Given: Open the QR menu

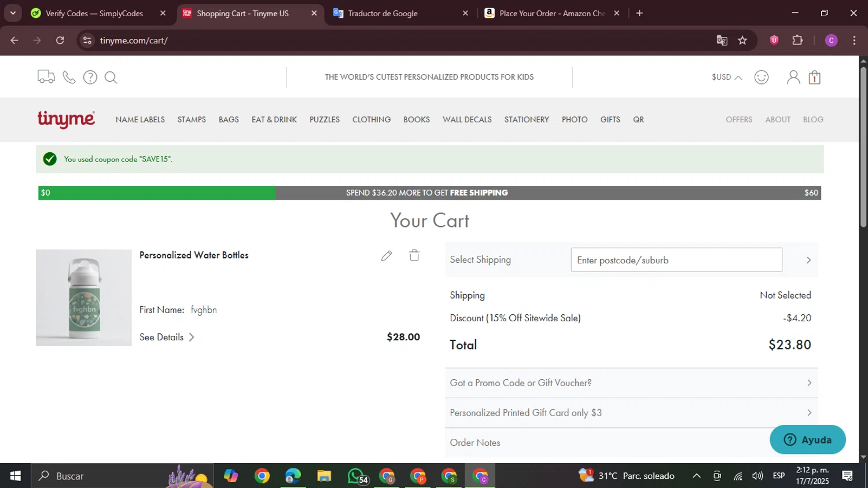Looking at the screenshot, I should coord(638,119).
